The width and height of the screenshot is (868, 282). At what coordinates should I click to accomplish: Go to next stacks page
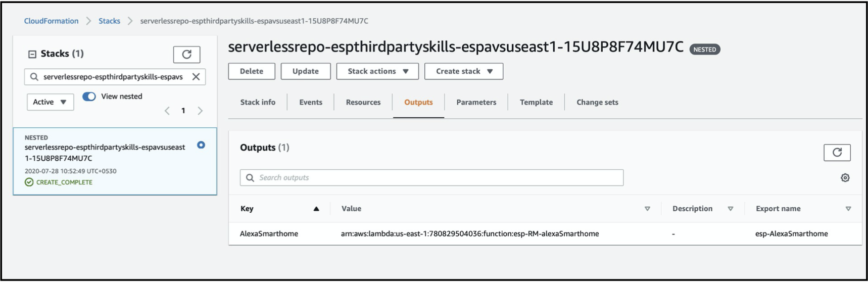point(200,111)
